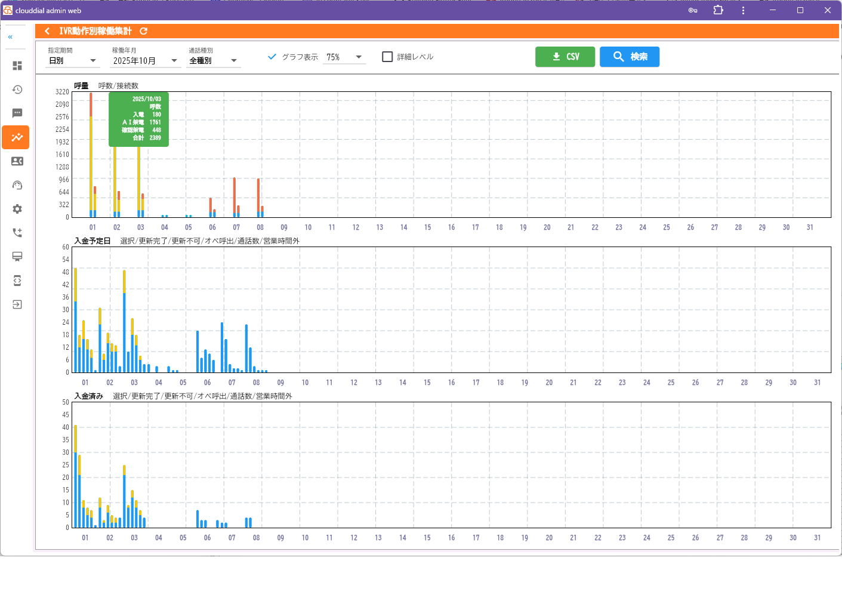Screen dimensions: 842x616
Task: Open the headset support agent icon
Action: (17, 185)
